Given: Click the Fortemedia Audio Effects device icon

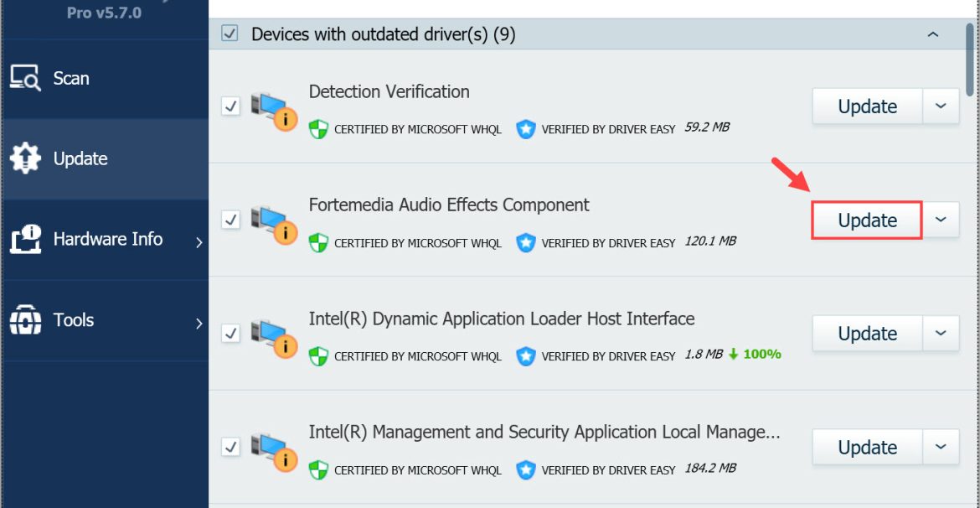Looking at the screenshot, I should point(273,225).
